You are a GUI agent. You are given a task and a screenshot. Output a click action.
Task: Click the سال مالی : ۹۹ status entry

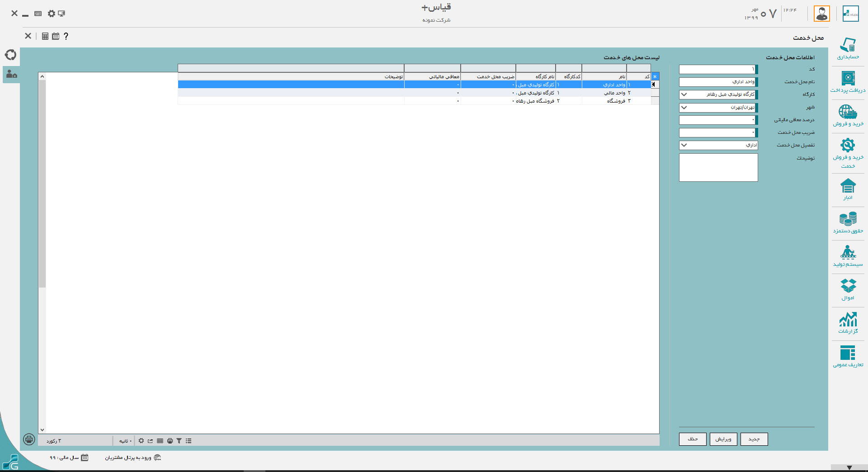click(x=69, y=458)
